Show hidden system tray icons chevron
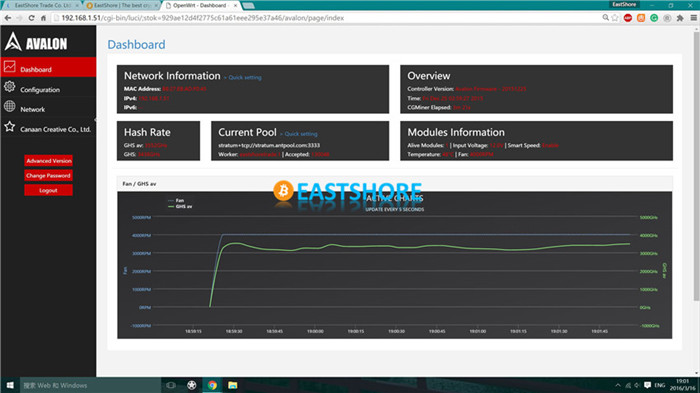This screenshot has width=700, height=393. [x=618, y=385]
